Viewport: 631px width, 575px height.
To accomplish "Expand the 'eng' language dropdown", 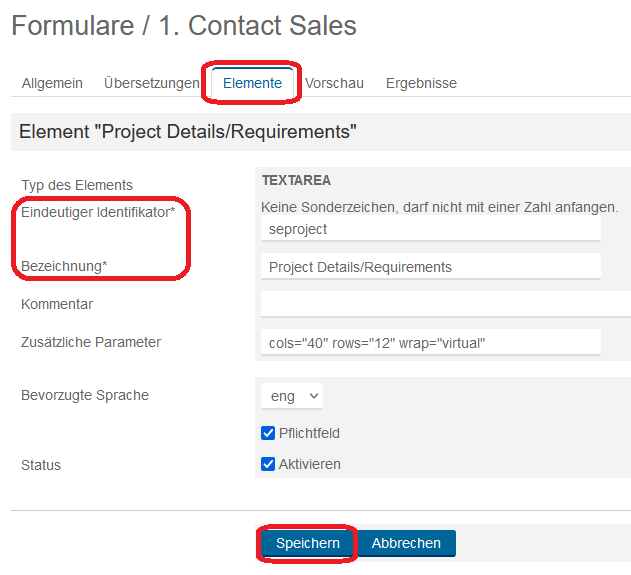I will coord(291,396).
